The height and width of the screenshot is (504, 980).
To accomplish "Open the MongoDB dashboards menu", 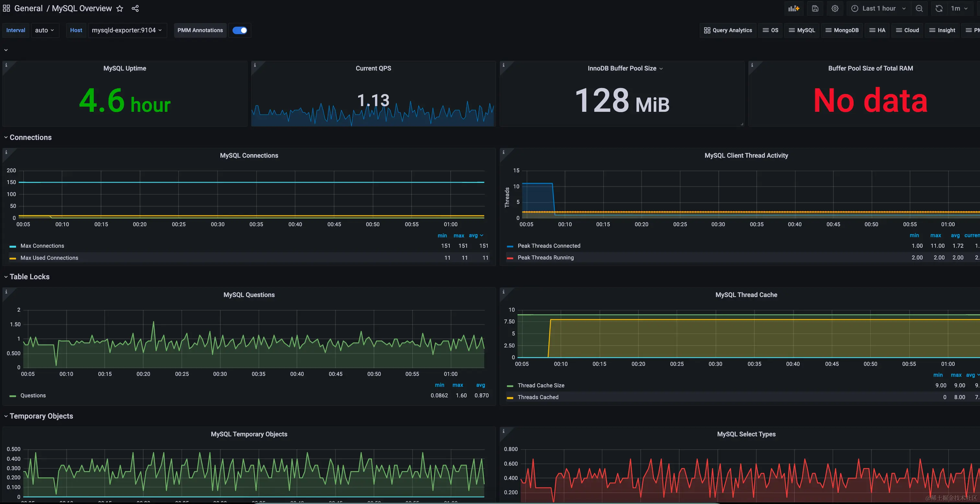I will [842, 30].
